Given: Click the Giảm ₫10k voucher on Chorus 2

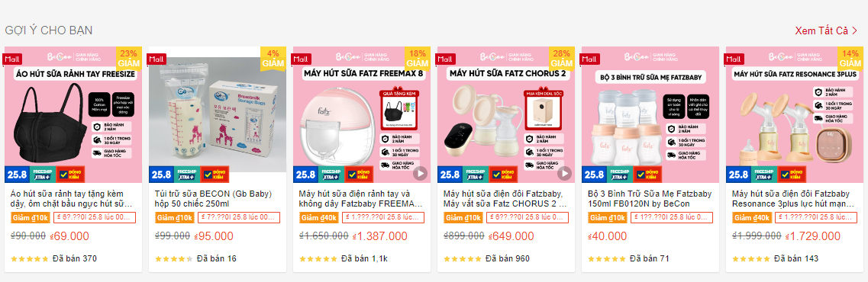Looking at the screenshot, I should coord(460,218).
